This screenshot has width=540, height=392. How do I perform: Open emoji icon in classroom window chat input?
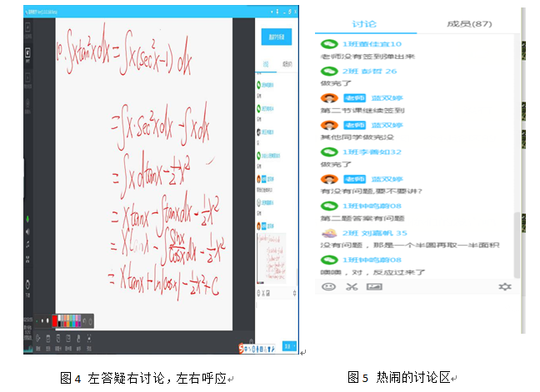coord(259,293)
